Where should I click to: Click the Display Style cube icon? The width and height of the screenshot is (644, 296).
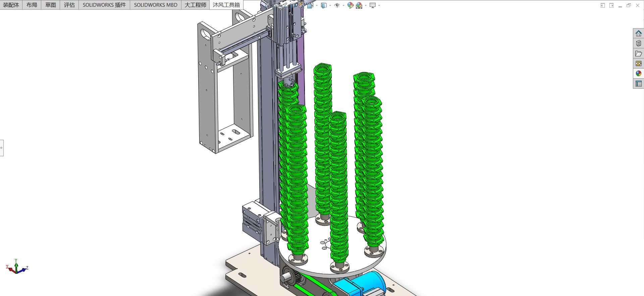(x=324, y=5)
